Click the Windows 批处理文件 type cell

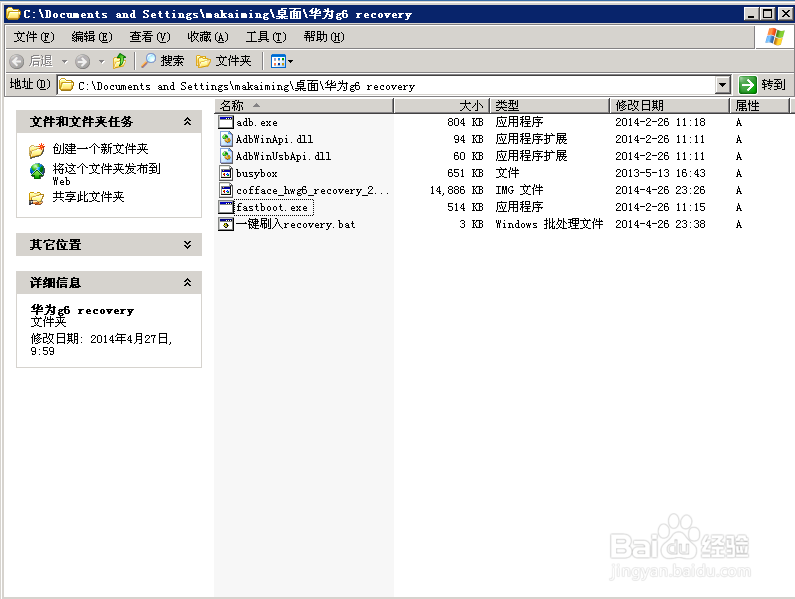point(549,224)
